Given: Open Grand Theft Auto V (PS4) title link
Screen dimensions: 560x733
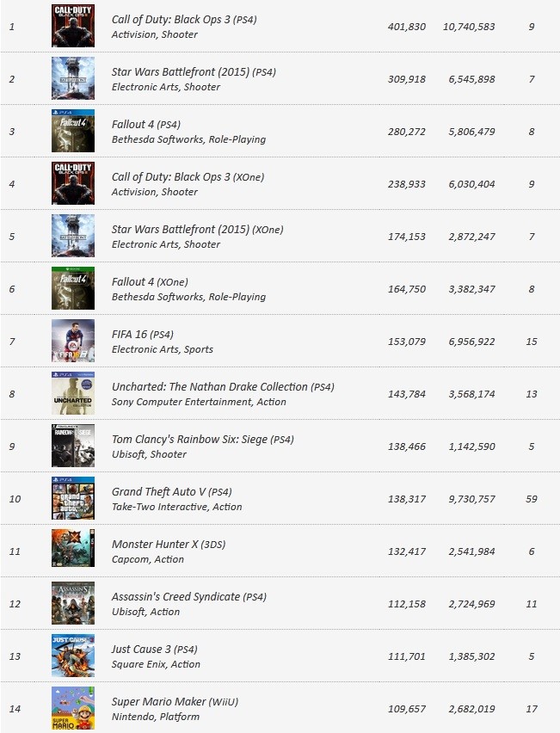Looking at the screenshot, I should pos(171,492).
